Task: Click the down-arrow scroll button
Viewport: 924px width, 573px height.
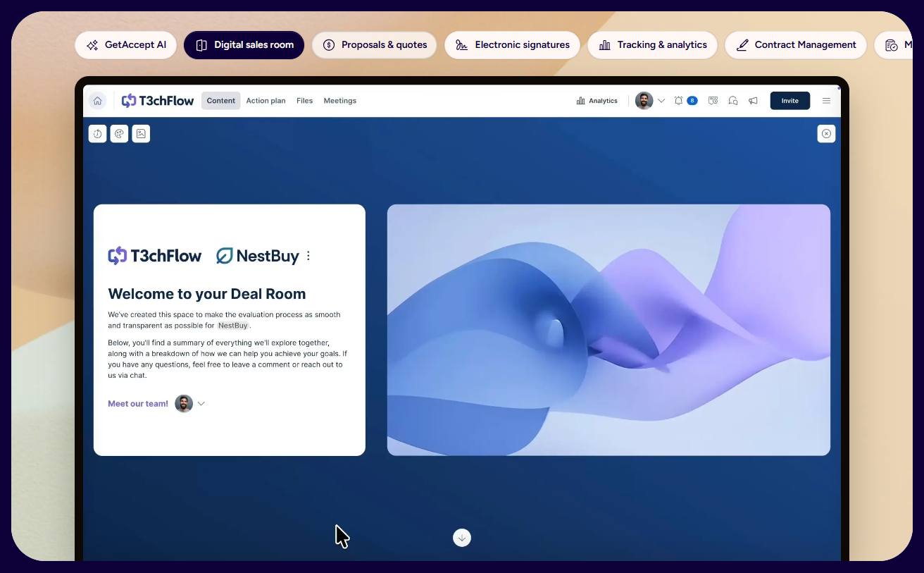Action: point(462,538)
